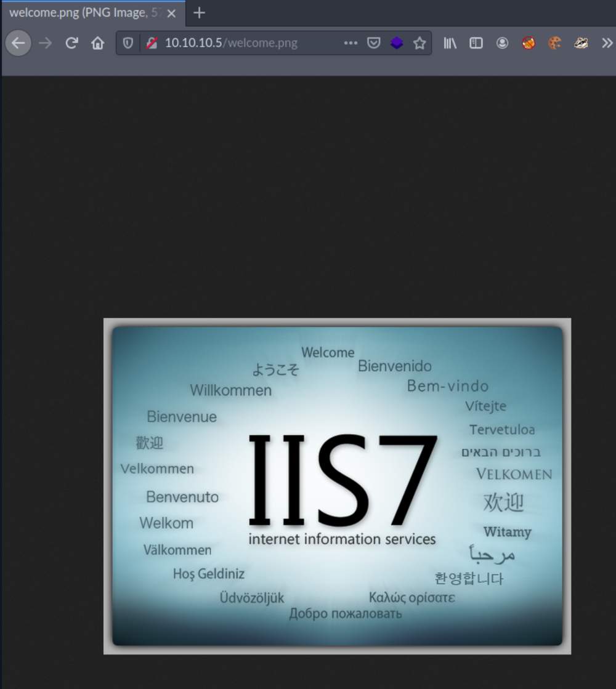Click the word 'Welcome' in the image
Viewport: 616px width, 689px height.
(x=328, y=352)
